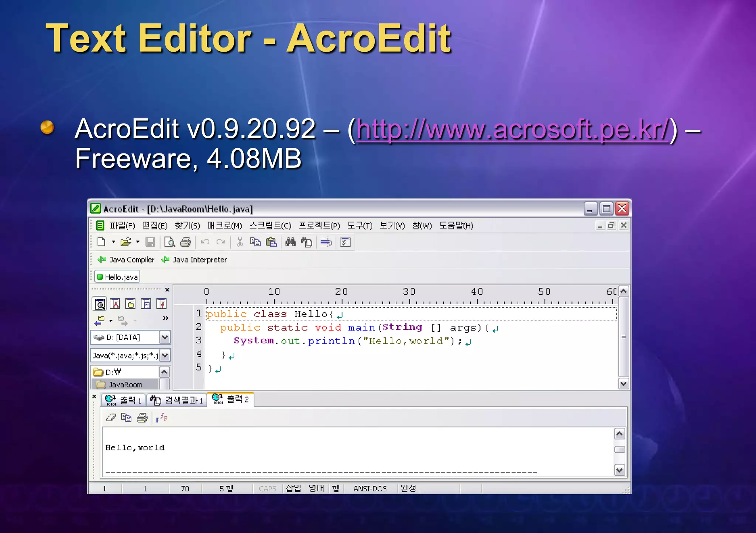
Task: Open the New file dropdown arrow
Action: tap(113, 242)
